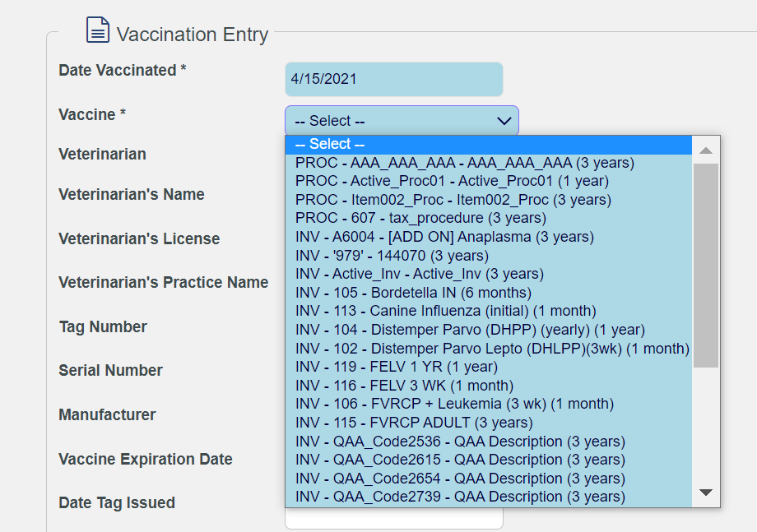This screenshot has width=757, height=532.
Task: Select INV - 104 Distemper Parvo (DHPP) yearly
Action: [489, 330]
